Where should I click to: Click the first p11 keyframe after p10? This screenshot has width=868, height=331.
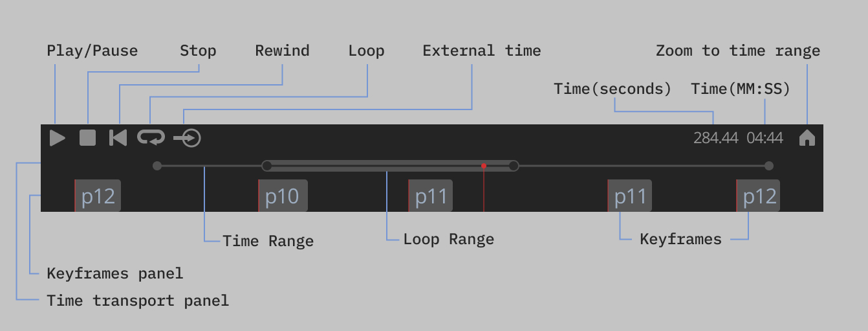click(x=431, y=196)
